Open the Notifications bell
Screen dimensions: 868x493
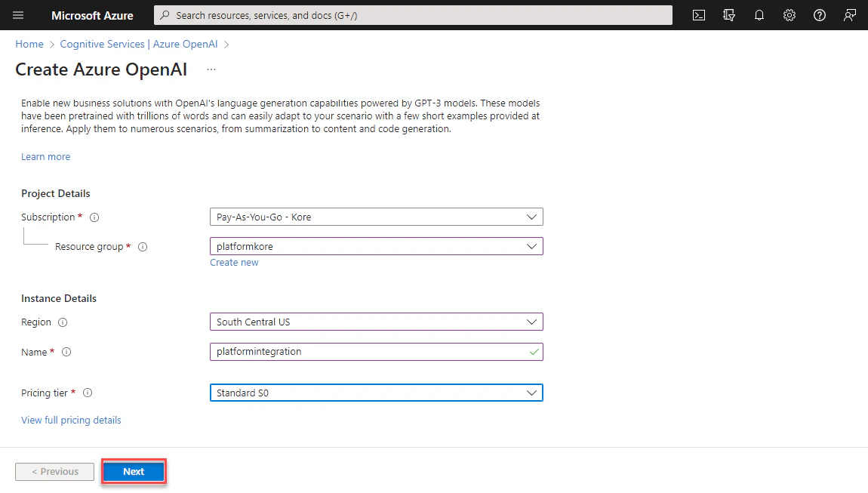(759, 15)
